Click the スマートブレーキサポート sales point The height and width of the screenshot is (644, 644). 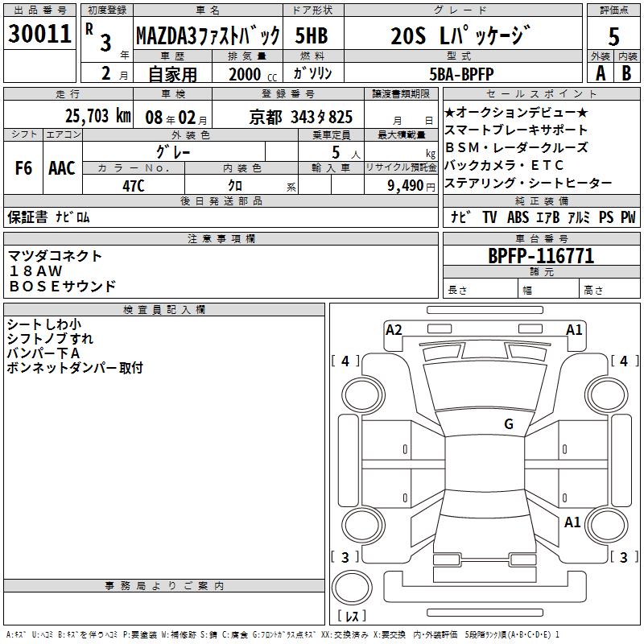516,130
